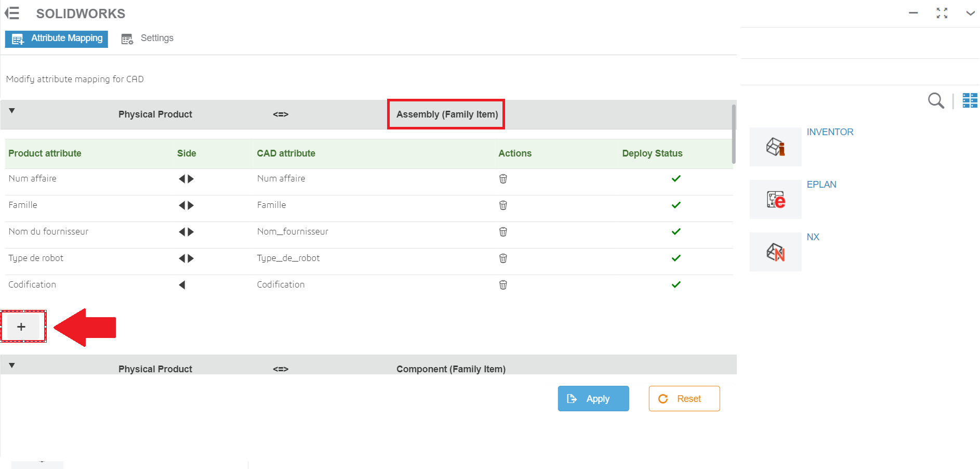Select the EPLAN connector icon
Image resolution: width=980 pixels, height=469 pixels.
775,200
